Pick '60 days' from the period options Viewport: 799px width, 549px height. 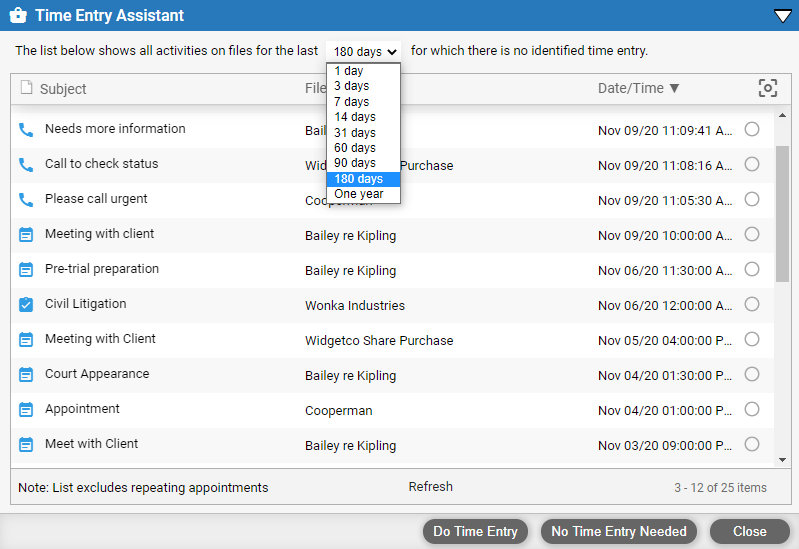[x=363, y=148]
